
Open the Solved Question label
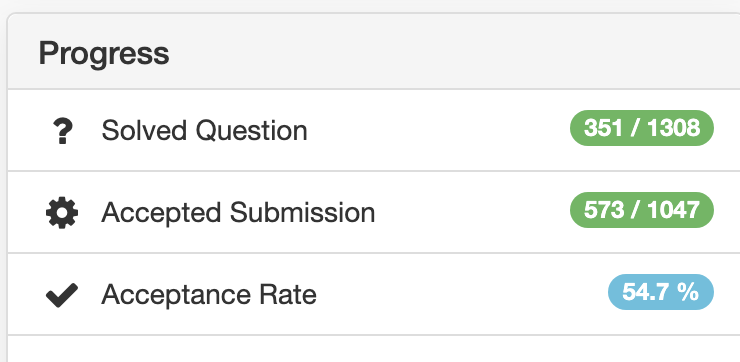tap(204, 130)
